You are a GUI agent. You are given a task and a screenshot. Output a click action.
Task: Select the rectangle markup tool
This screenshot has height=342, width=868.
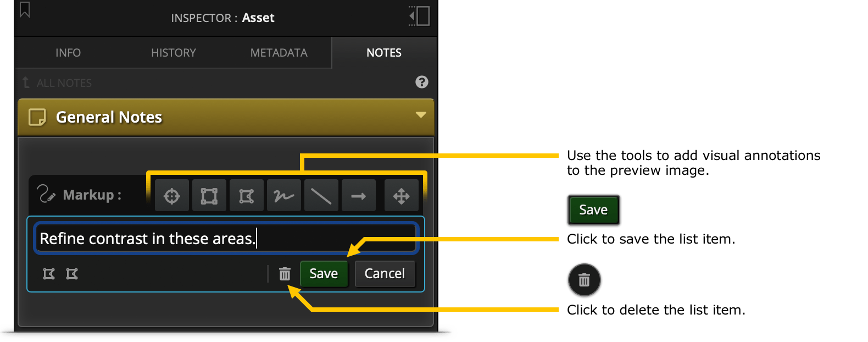pos(209,196)
